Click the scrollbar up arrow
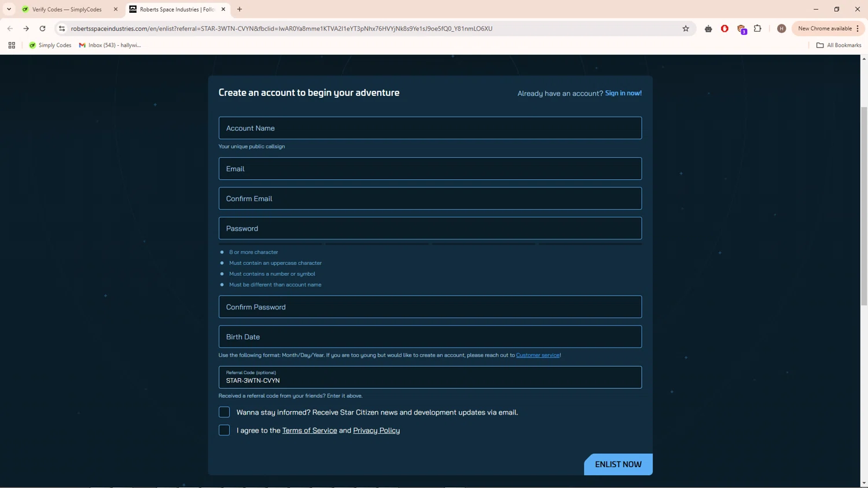Viewport: 868px width, 488px height. click(x=864, y=59)
